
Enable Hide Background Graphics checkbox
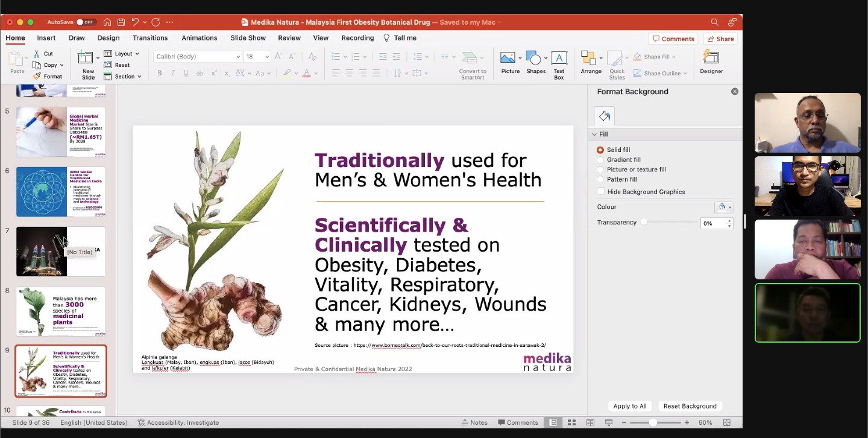(x=601, y=192)
